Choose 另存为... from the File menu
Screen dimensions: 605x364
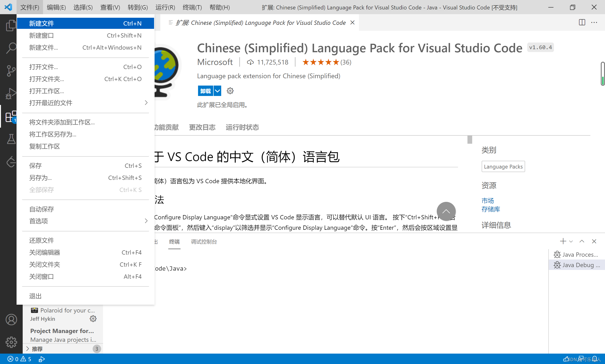tap(86, 178)
